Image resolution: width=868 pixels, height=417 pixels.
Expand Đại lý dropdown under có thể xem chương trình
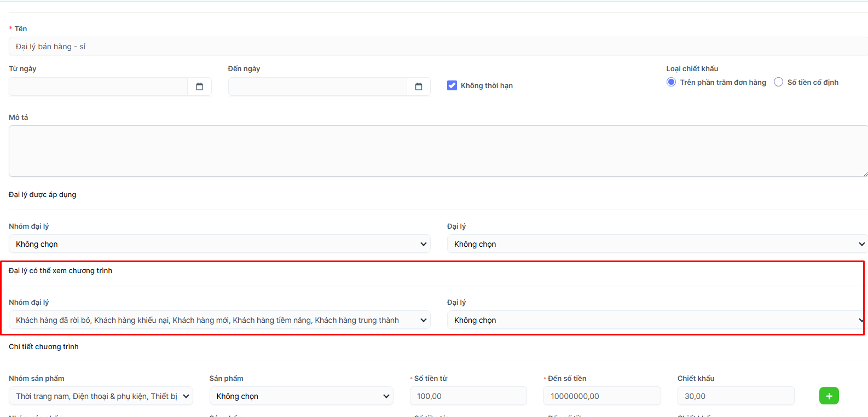click(x=657, y=320)
